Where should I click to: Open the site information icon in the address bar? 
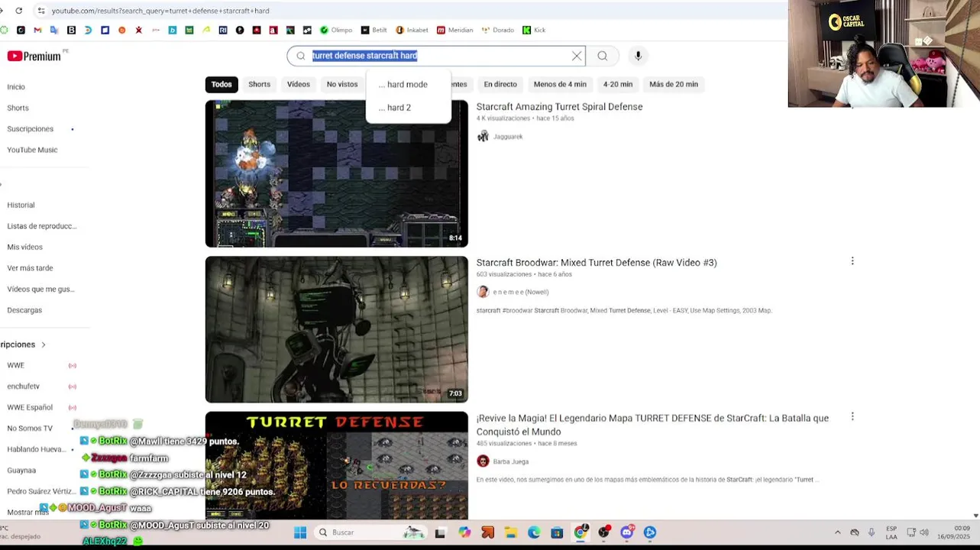(x=41, y=11)
